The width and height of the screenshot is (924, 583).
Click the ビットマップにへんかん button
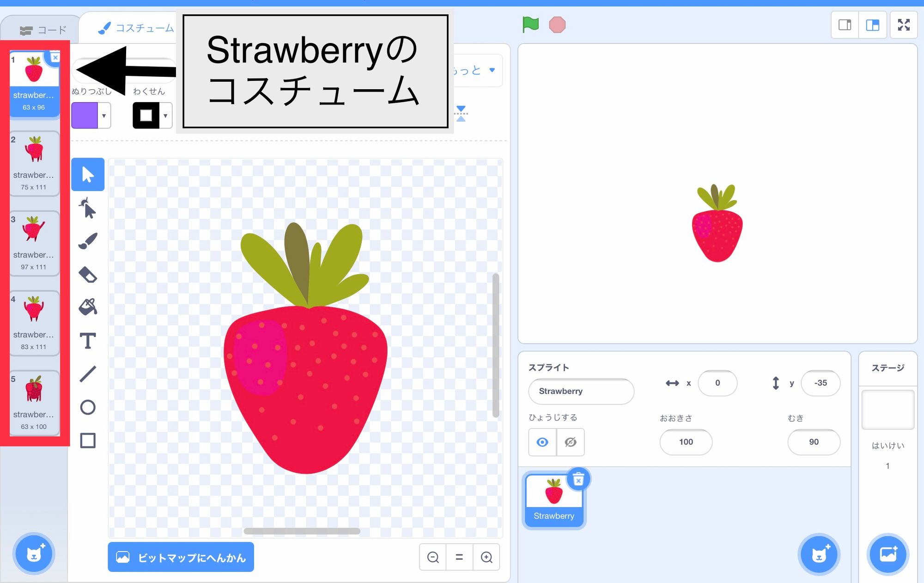181,558
